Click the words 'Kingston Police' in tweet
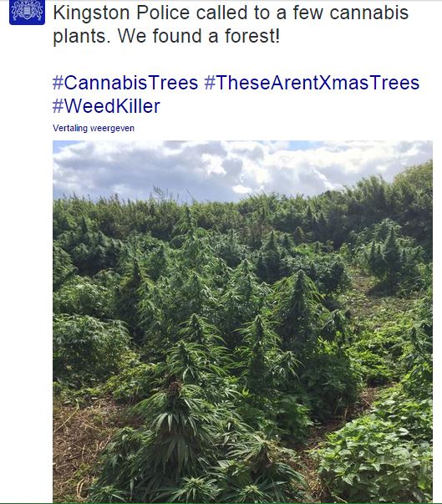Screen dimensions: 442x504 [x=121, y=13]
